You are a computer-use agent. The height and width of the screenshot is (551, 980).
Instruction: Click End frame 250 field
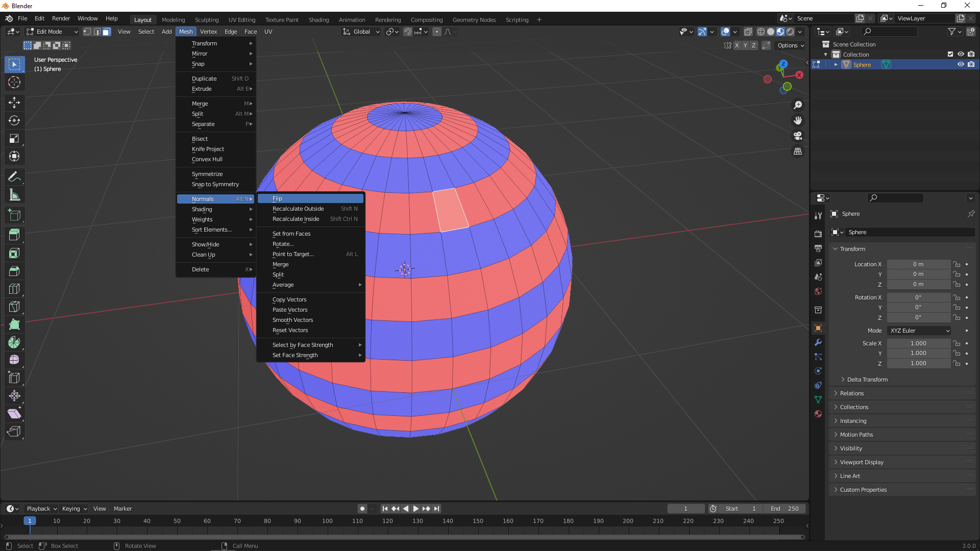coord(784,509)
